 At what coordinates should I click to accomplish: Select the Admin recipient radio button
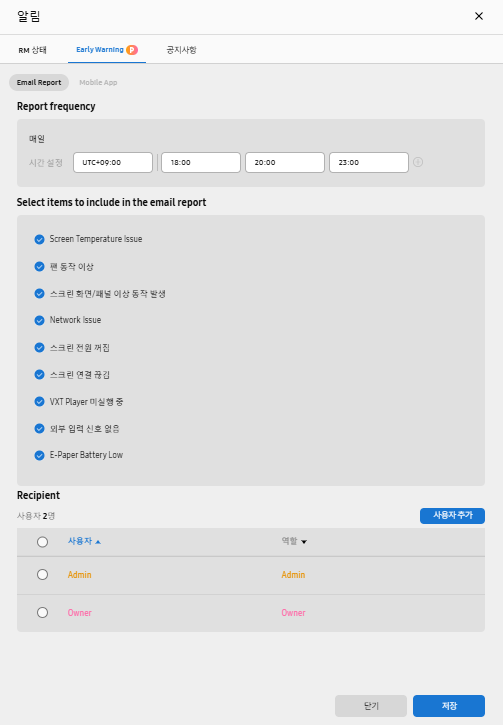point(43,574)
